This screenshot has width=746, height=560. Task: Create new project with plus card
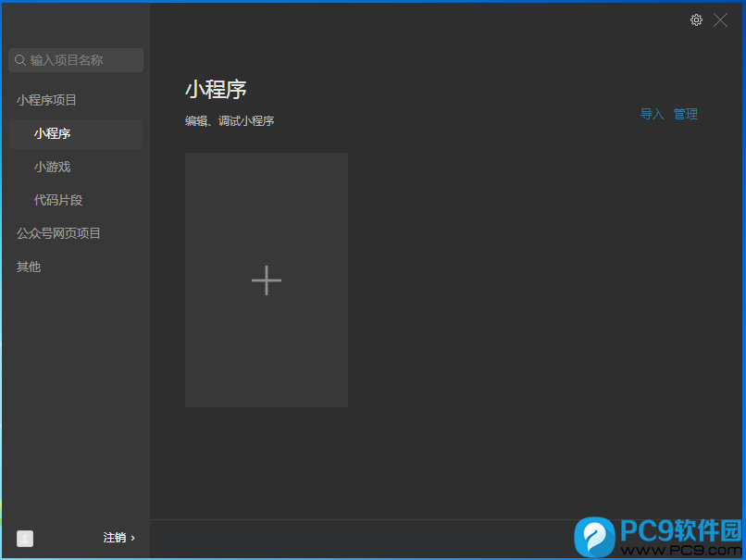pyautogui.click(x=267, y=280)
